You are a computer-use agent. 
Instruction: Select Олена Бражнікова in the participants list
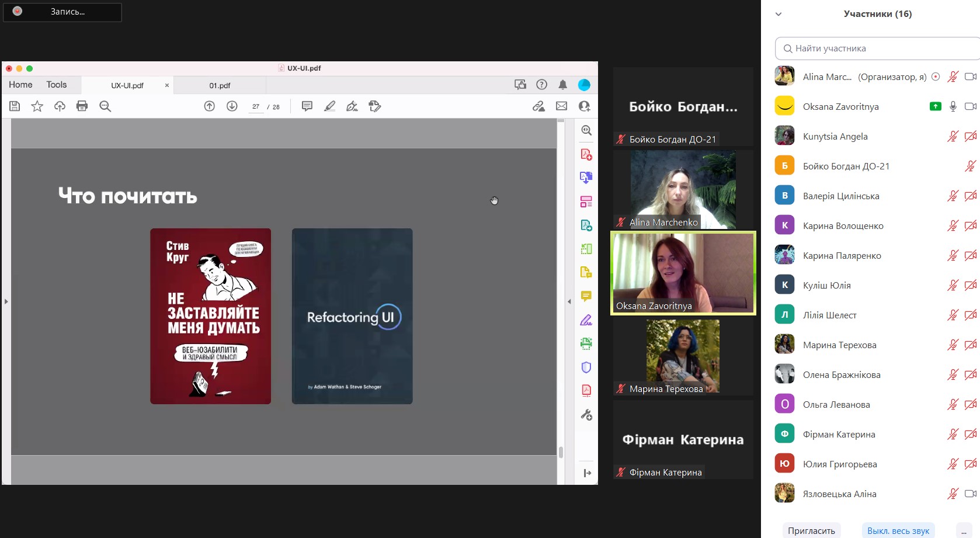click(876, 374)
